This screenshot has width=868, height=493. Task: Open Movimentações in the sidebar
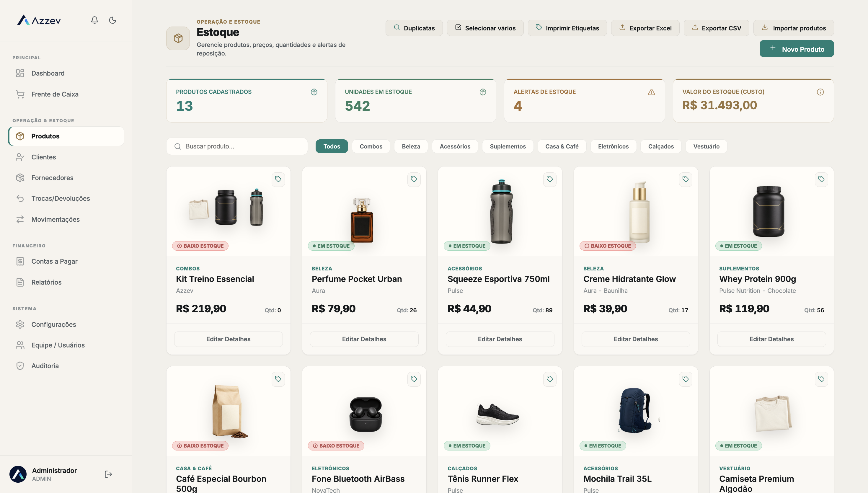pyautogui.click(x=66, y=219)
